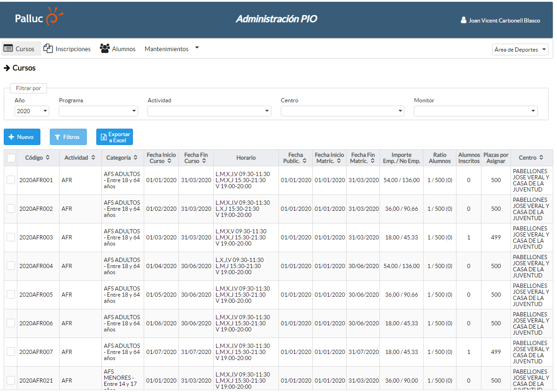Sort table by Código column arrows

47,158
